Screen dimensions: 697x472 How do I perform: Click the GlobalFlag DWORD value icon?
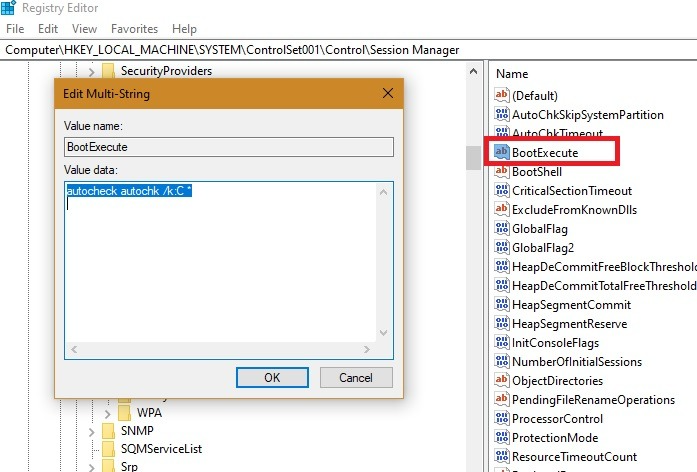click(501, 228)
